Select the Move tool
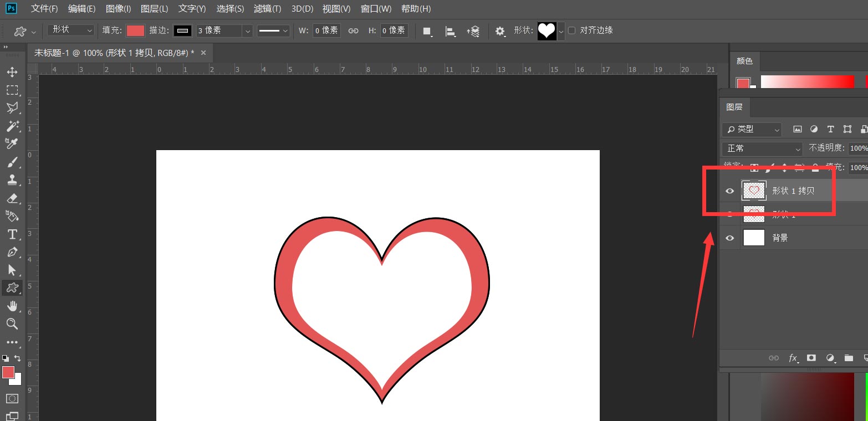 pos(12,72)
